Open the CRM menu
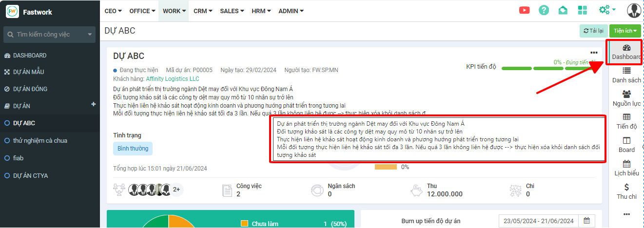Image resolution: width=644 pixels, height=228 pixels. (x=203, y=11)
